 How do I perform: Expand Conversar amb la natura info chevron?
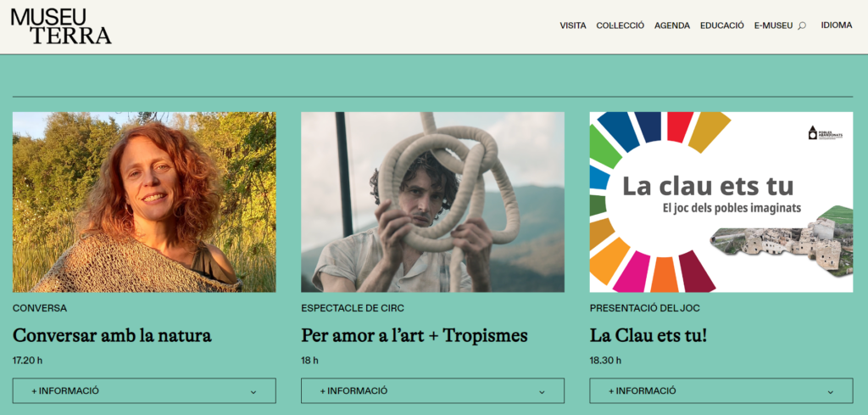point(253,392)
